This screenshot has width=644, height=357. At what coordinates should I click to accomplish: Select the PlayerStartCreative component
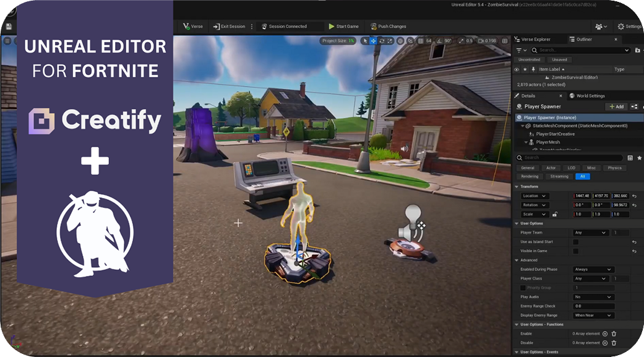click(555, 134)
